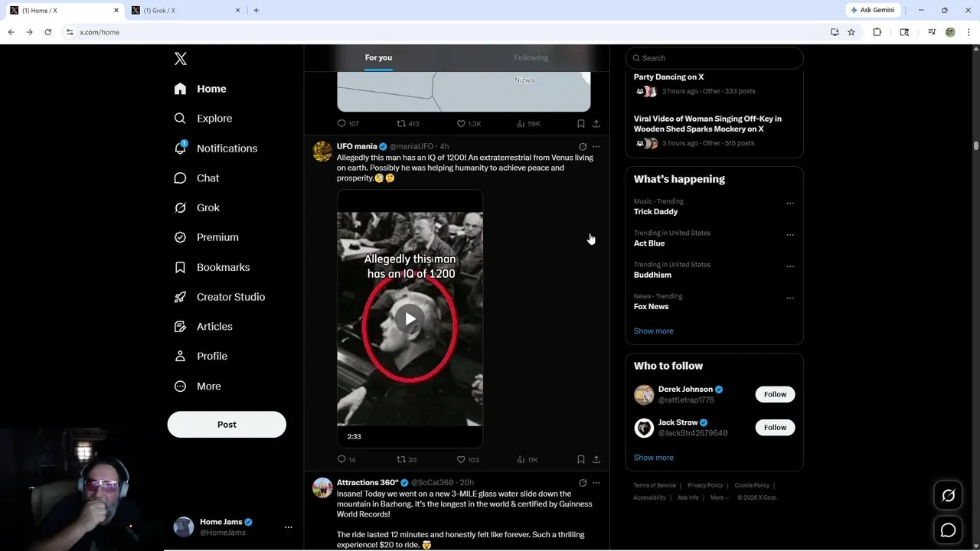Open Privacy Policy footer link

(x=705, y=485)
